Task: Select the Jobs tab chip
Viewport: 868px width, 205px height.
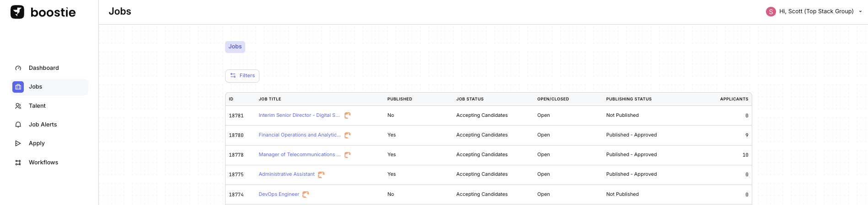Action: [x=235, y=47]
